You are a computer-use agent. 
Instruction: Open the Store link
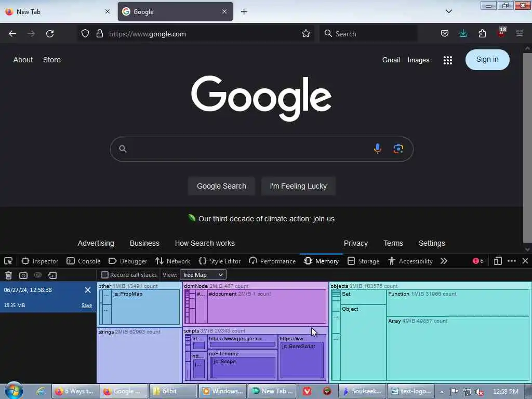(x=52, y=60)
